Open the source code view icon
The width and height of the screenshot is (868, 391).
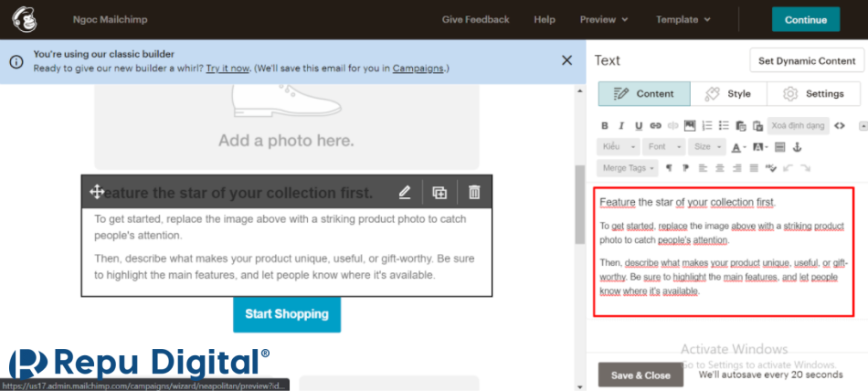(839, 126)
